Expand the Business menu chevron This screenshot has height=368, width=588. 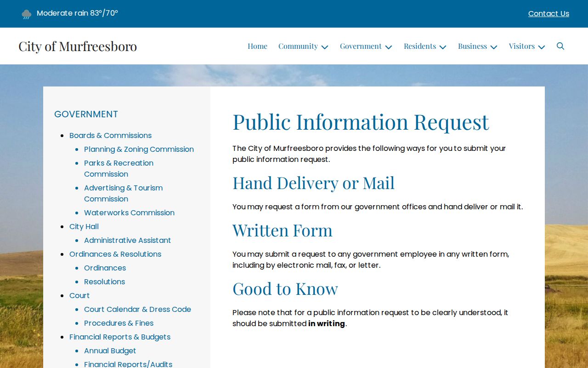(x=494, y=47)
